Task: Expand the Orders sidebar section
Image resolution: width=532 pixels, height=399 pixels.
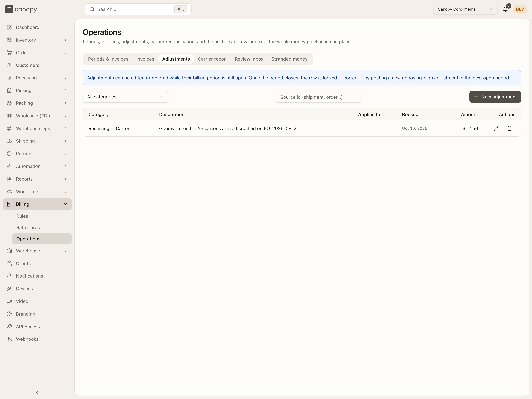Action: point(37,53)
